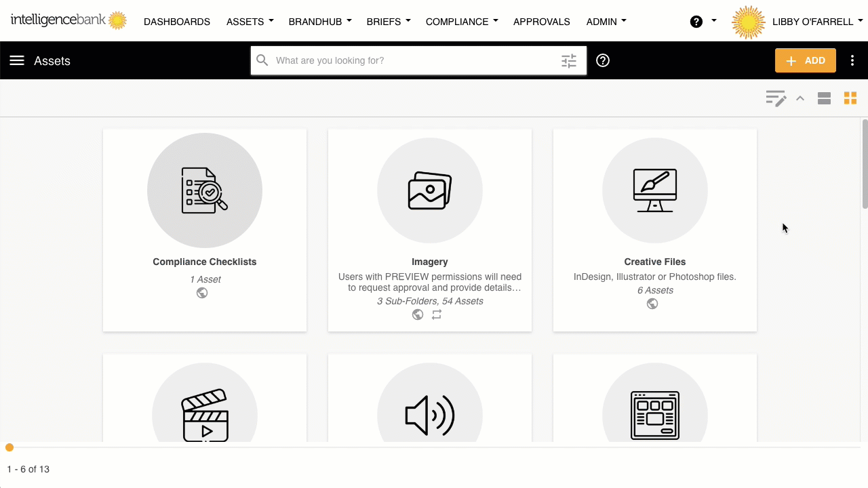Click the '1 - 6 of 13' pagination text
The width and height of the screenshot is (868, 488).
click(28, 469)
